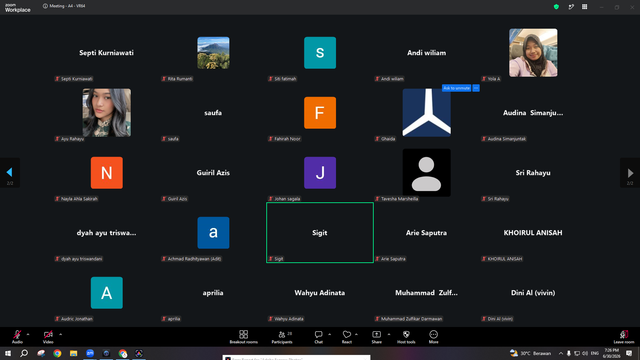Click Nayla's orange N avatar
640x360 pixels.
pyautogui.click(x=107, y=173)
